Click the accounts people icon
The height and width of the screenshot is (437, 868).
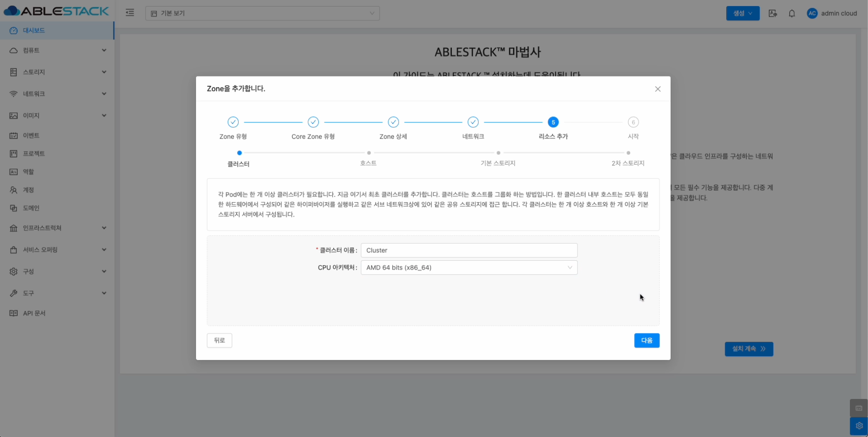click(13, 190)
